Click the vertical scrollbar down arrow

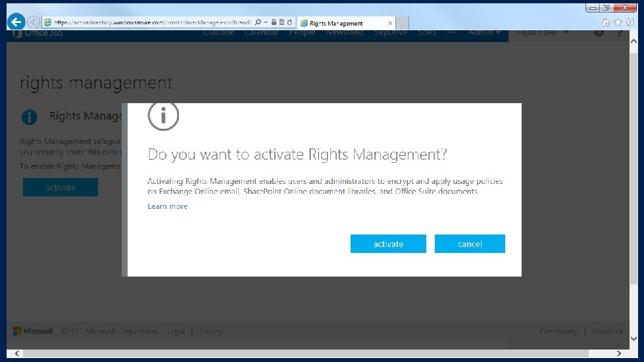click(633, 338)
